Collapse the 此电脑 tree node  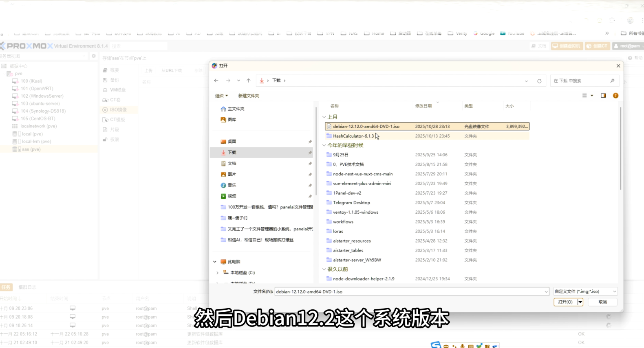(215, 262)
